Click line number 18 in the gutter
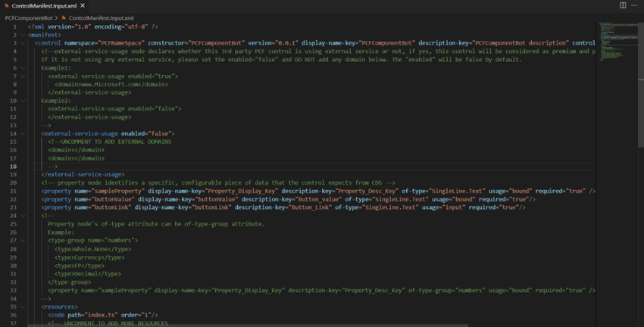The image size is (644, 327). point(13,167)
